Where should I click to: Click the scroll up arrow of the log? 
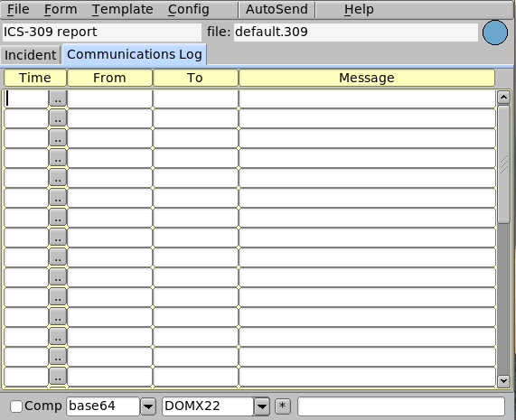pos(503,97)
